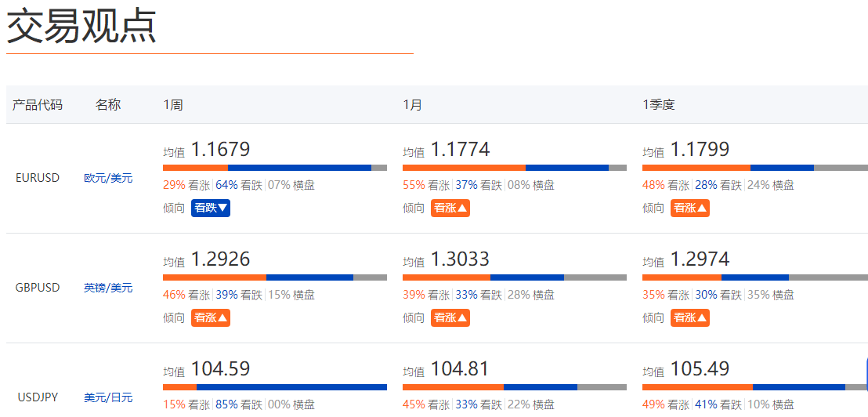The image size is (868, 417).
Task: Open the 欧元/美元 link
Action: [x=108, y=178]
